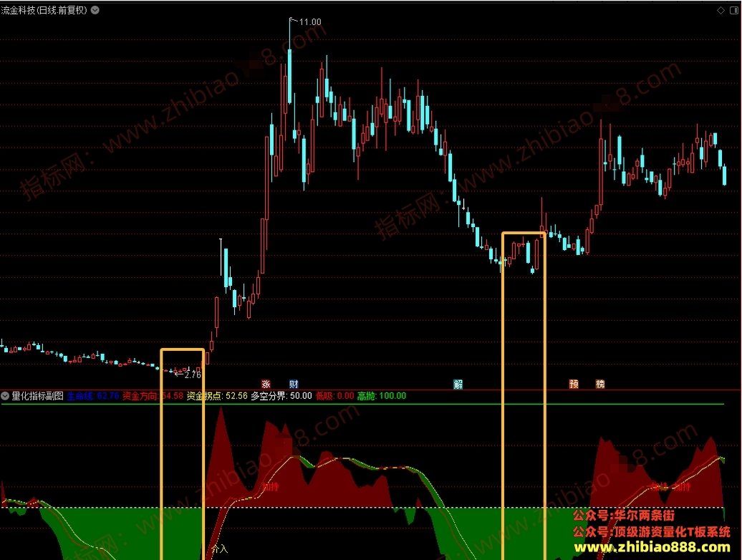The width and height of the screenshot is (742, 560).
Task: Click the 资金方向 indicator value
Action: (x=153, y=396)
